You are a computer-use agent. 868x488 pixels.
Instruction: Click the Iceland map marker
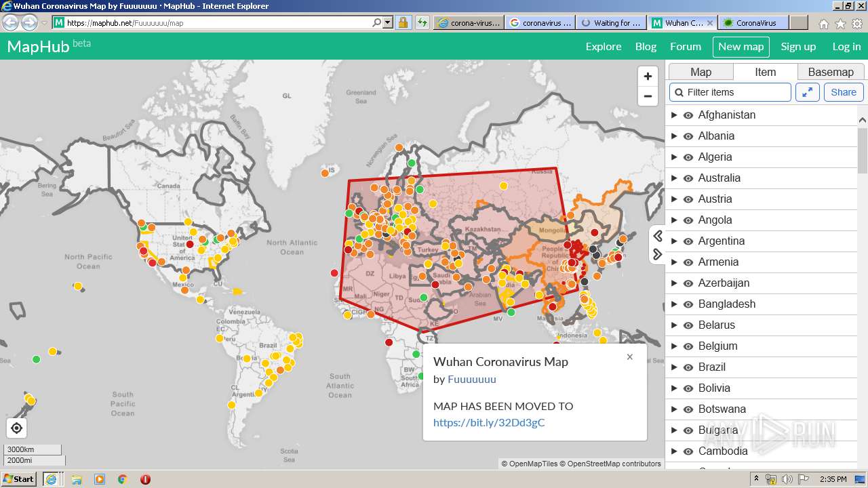(326, 172)
